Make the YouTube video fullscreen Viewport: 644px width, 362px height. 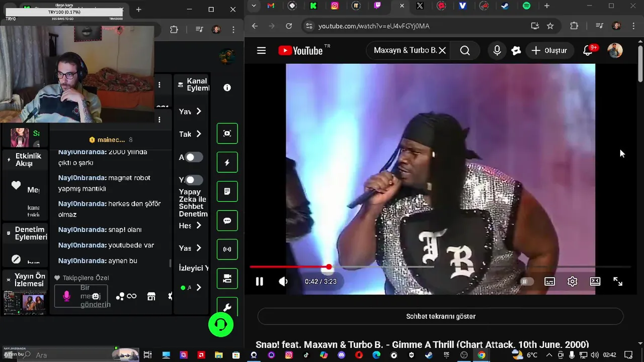point(618,282)
